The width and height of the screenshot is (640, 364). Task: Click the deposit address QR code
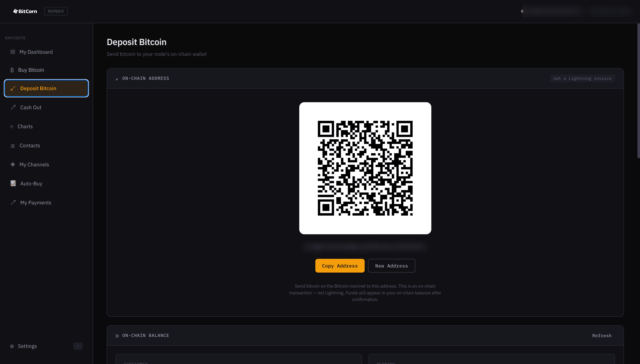coord(365,168)
